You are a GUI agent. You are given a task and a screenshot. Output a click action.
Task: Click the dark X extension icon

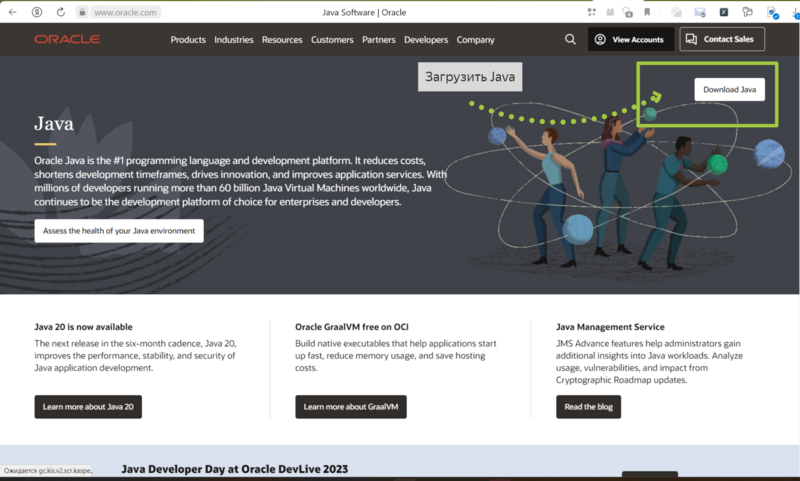[723, 12]
